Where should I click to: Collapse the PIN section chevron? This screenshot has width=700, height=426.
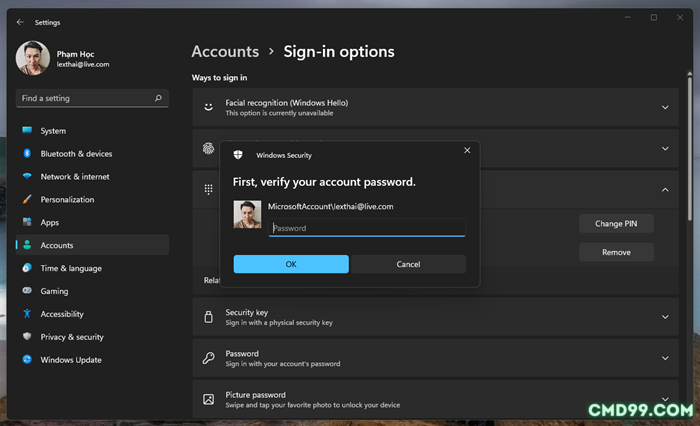pyautogui.click(x=665, y=189)
